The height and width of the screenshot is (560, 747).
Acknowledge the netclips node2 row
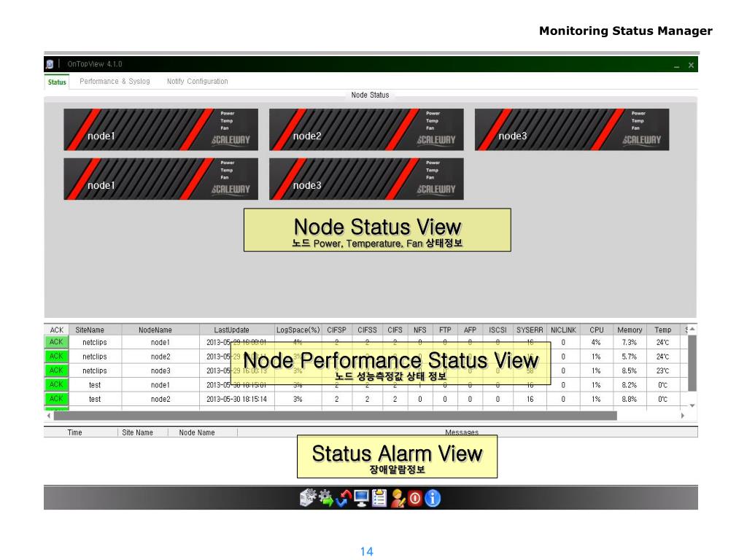[x=57, y=356]
